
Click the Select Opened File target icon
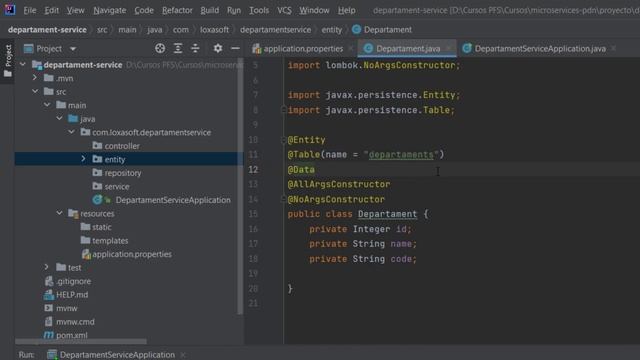[160, 49]
